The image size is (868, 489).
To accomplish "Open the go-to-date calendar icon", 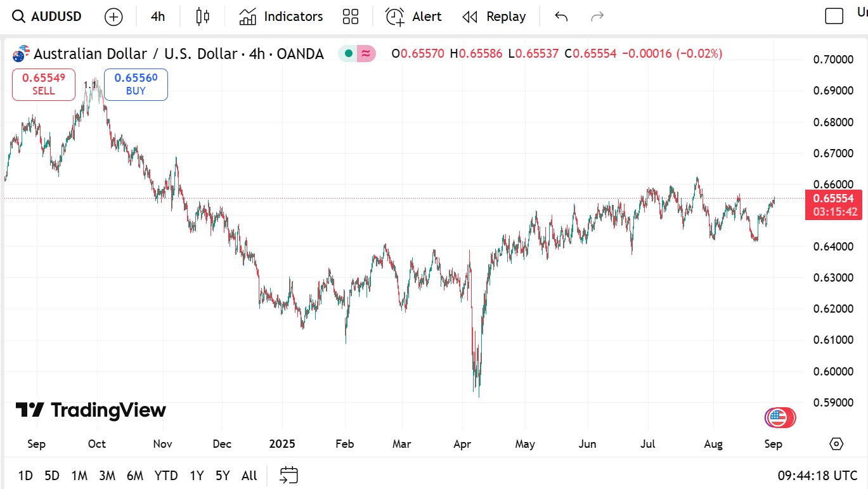I will 289,475.
